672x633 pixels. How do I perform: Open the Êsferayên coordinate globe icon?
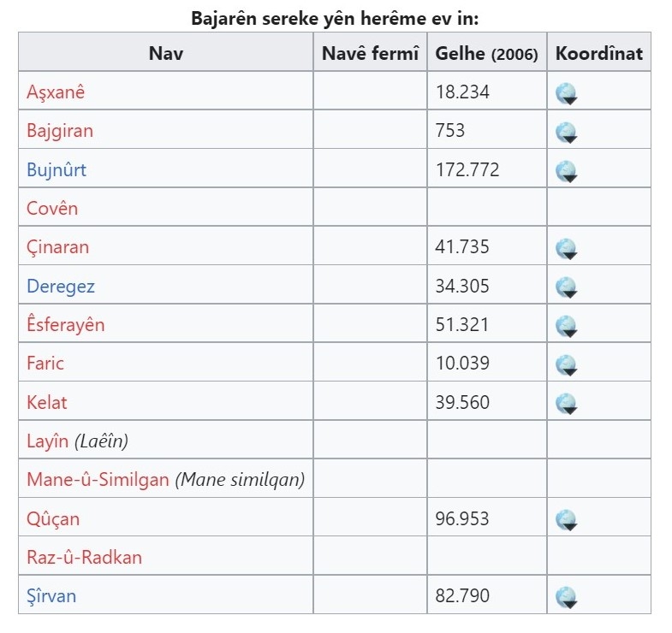pos(566,325)
